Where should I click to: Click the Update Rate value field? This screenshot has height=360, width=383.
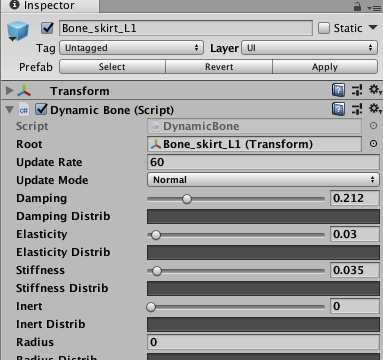point(263,162)
